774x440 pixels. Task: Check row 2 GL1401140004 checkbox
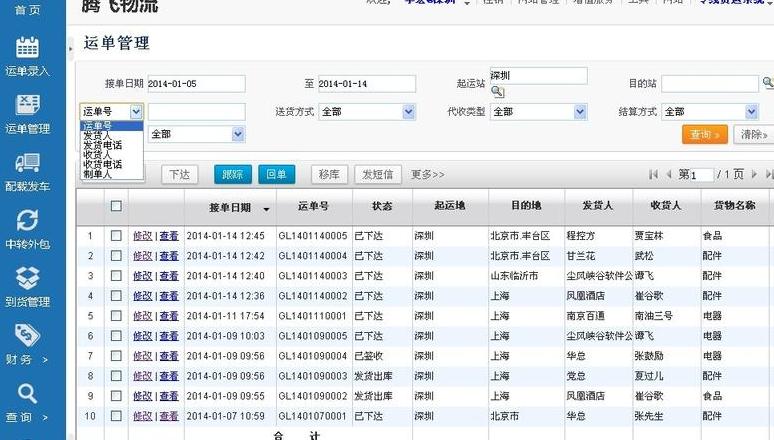click(116, 256)
